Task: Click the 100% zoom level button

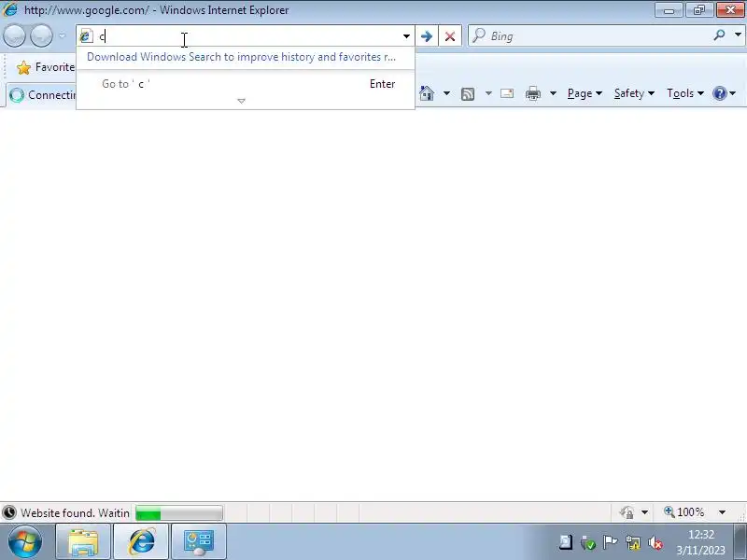Action: coord(684,512)
